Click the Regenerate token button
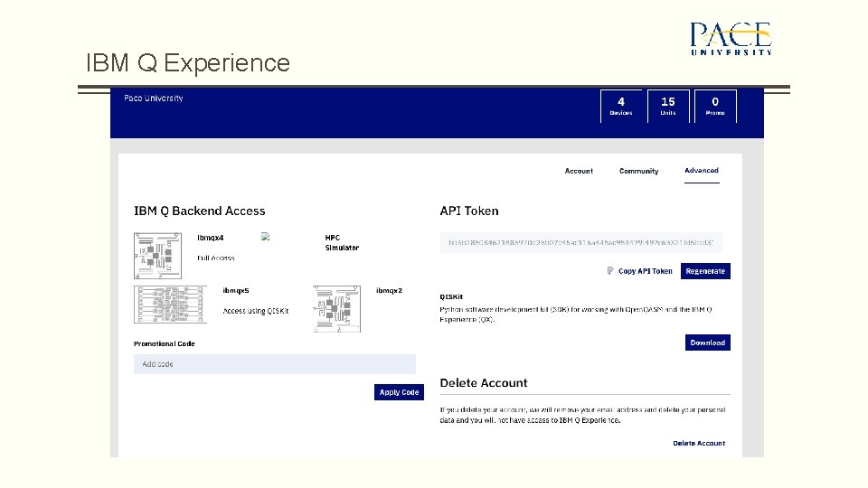868x488 pixels. pos(705,271)
